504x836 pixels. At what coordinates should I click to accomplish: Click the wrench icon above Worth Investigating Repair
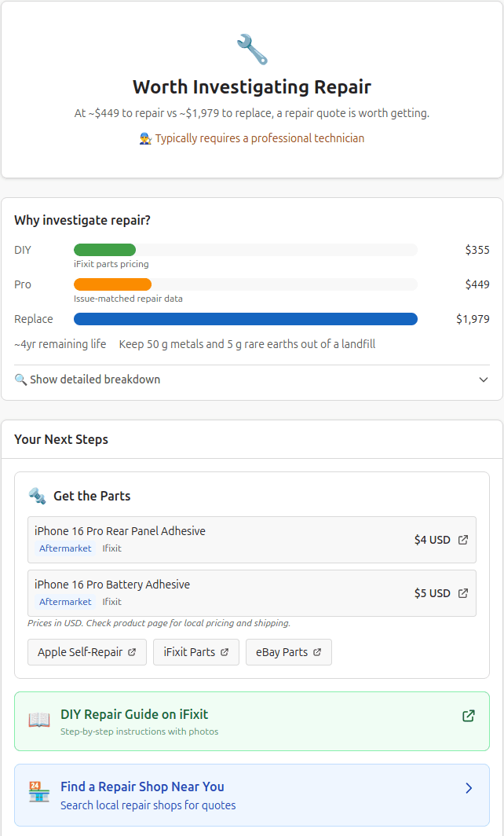coord(251,49)
